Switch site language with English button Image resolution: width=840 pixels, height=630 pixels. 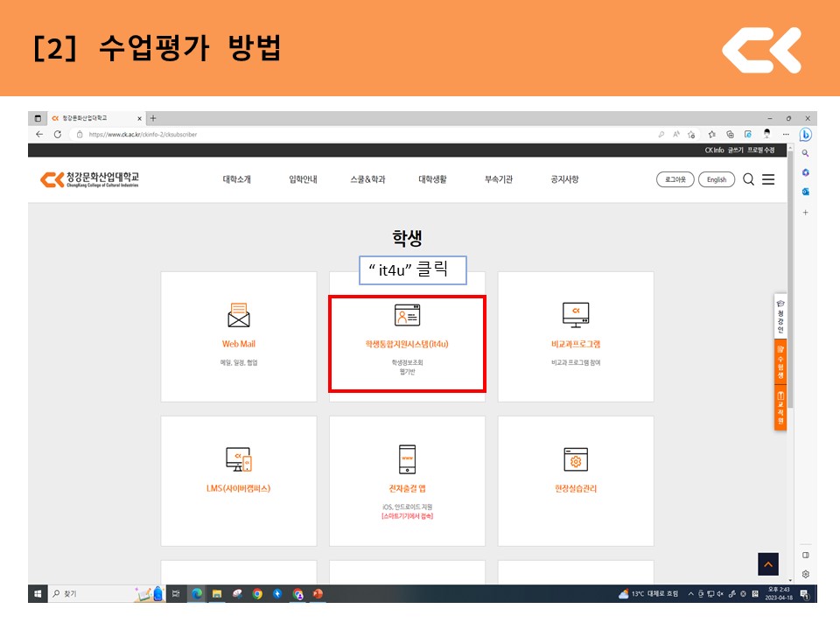[717, 179]
